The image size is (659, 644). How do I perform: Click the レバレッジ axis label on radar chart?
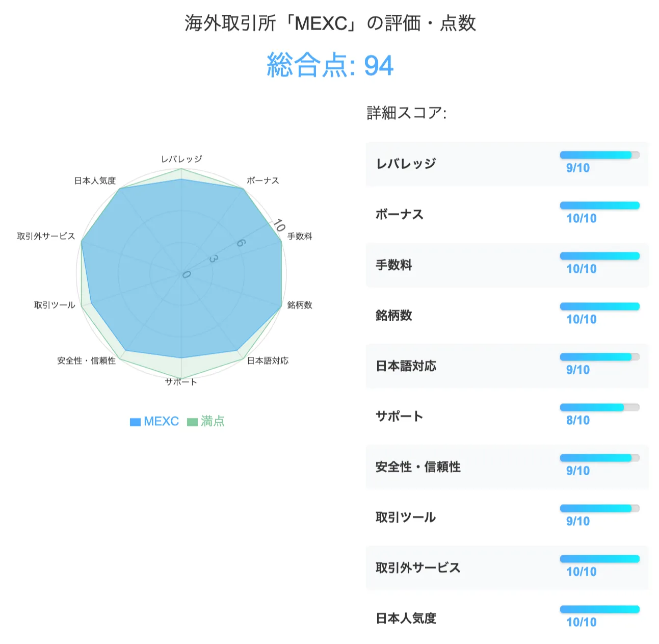coord(181,159)
